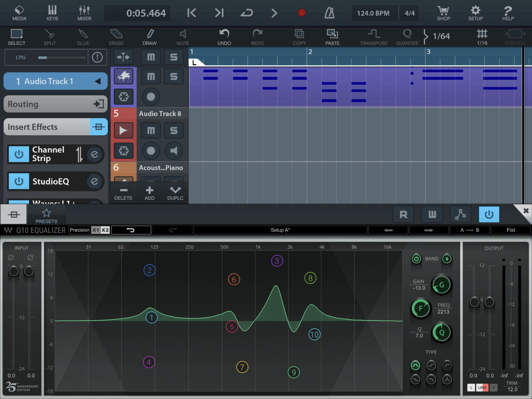Open the Transpose function
The width and height of the screenshot is (532, 399).
coord(374,37)
